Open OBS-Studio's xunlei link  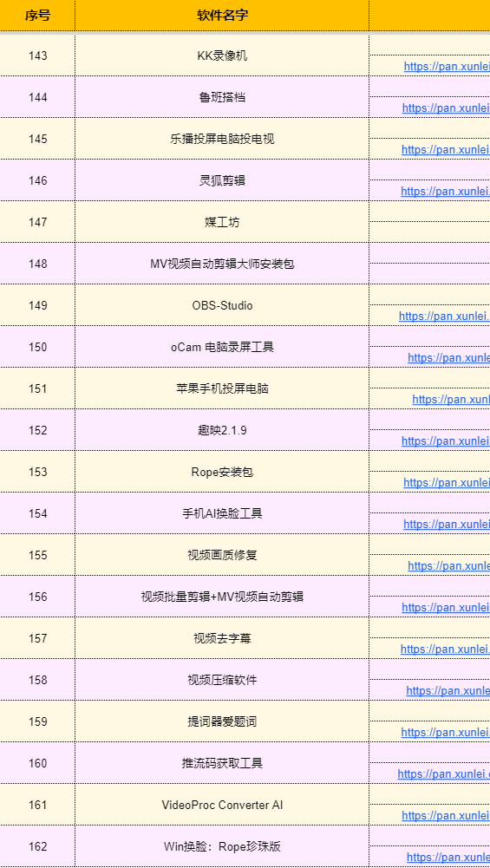tap(444, 317)
